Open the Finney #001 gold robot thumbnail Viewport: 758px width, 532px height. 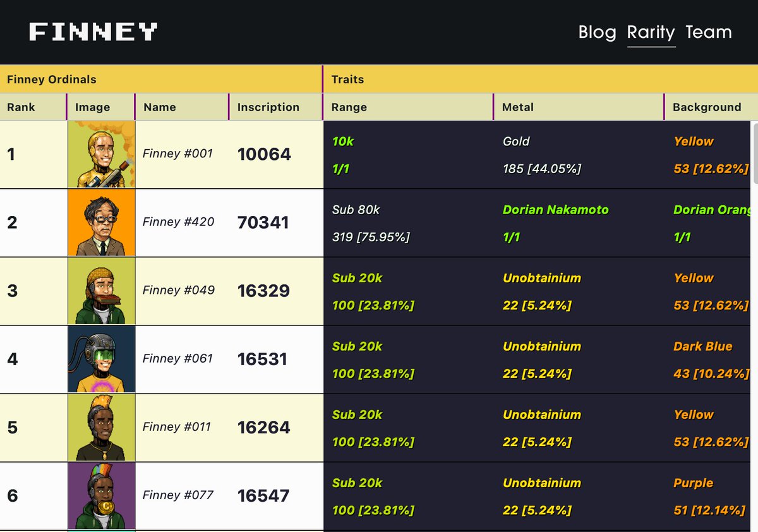102,154
